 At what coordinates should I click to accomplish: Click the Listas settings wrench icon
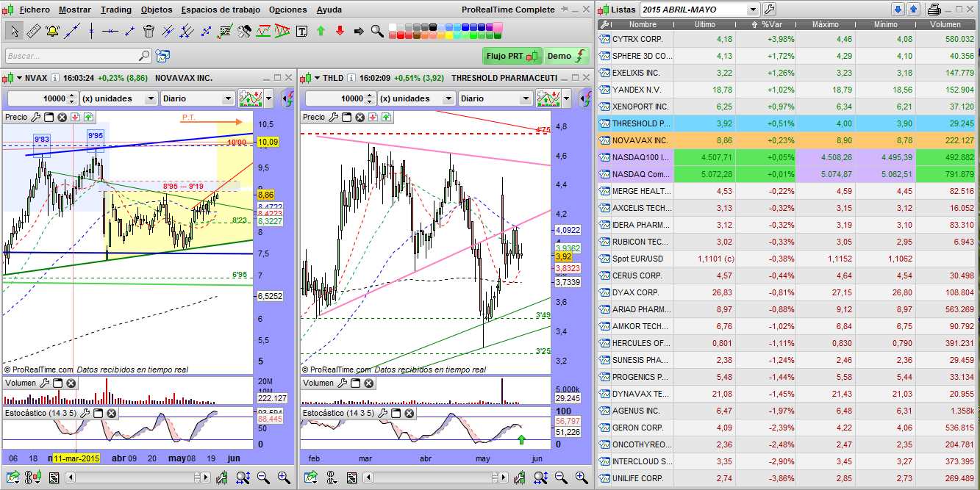tap(770, 10)
